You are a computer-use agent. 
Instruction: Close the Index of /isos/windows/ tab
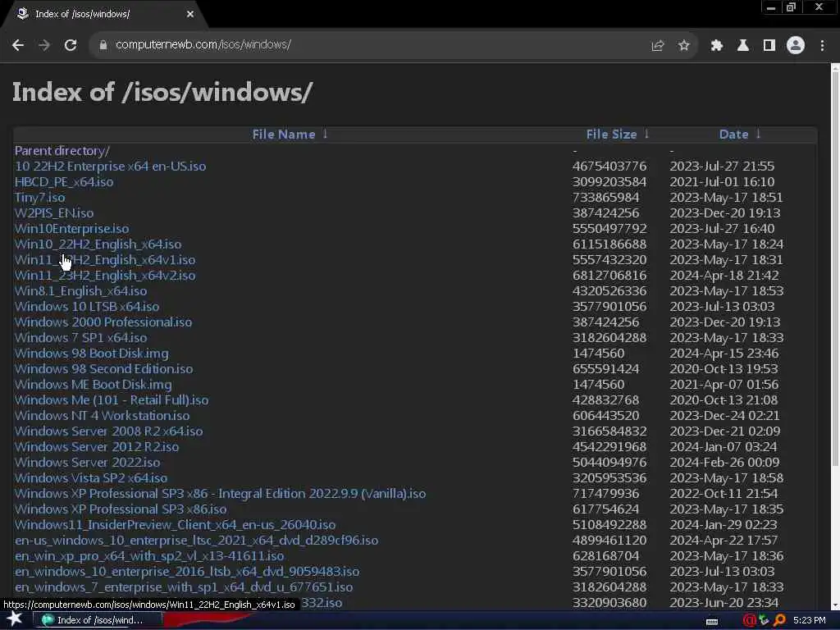coord(190,15)
